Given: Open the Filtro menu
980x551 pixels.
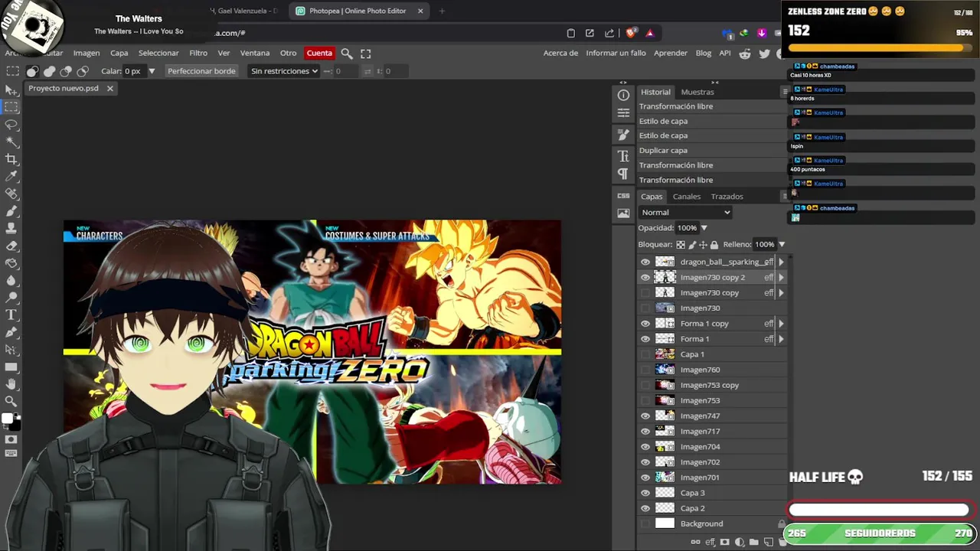Looking at the screenshot, I should tap(198, 54).
